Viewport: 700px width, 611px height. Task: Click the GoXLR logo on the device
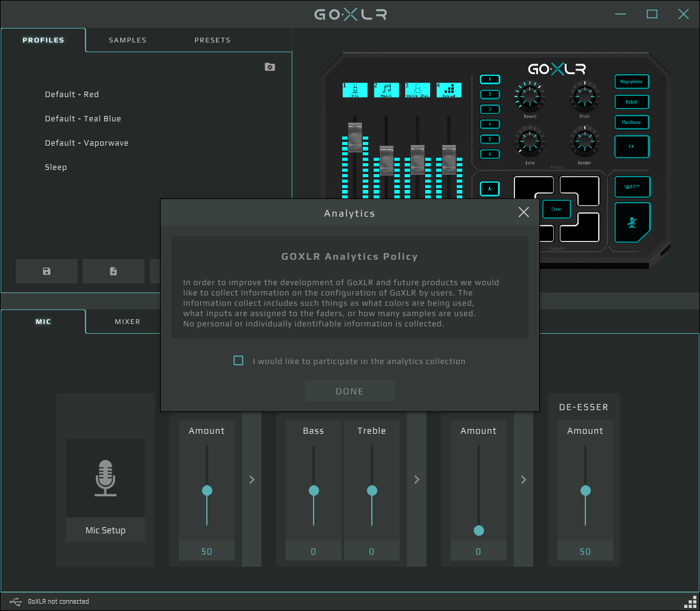(557, 69)
